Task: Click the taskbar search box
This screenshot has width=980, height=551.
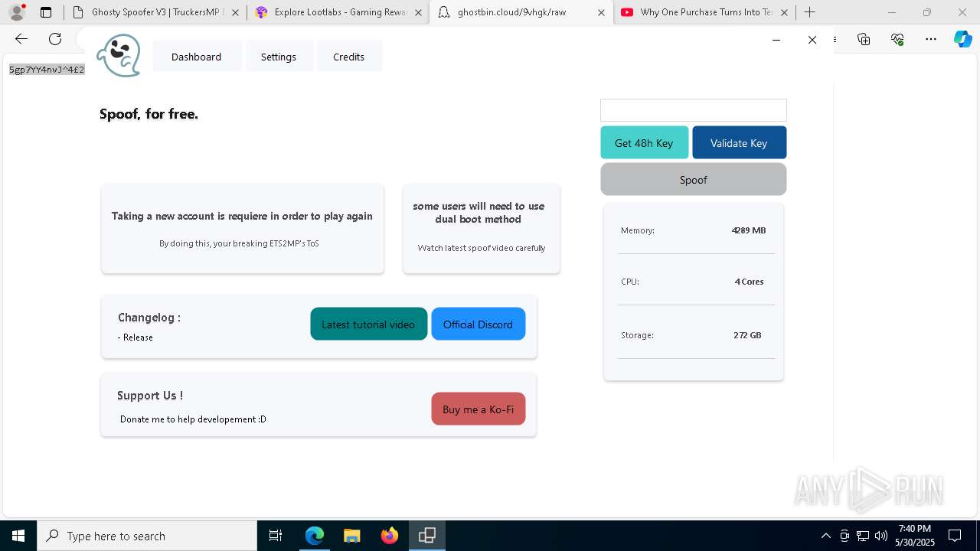Action: point(147,536)
